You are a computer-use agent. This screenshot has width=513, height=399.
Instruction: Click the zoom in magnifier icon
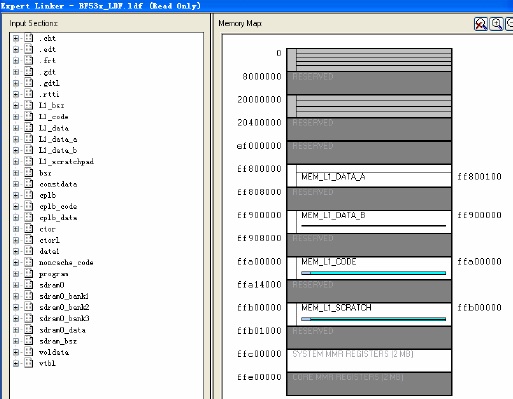[x=496, y=24]
